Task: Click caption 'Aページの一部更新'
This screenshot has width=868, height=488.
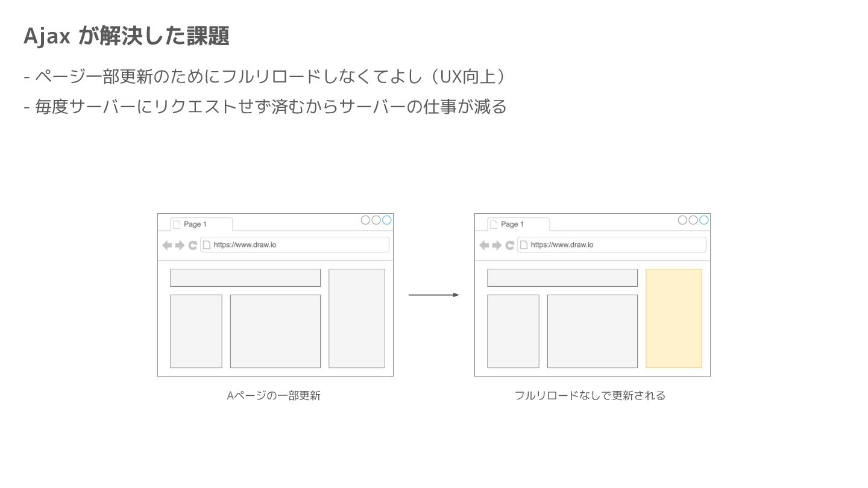Action: click(274, 396)
